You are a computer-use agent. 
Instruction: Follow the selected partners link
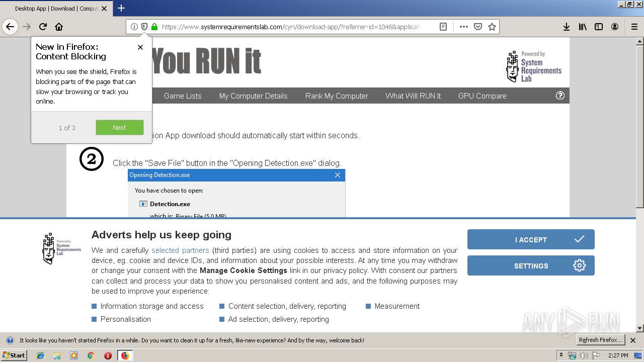click(x=180, y=250)
